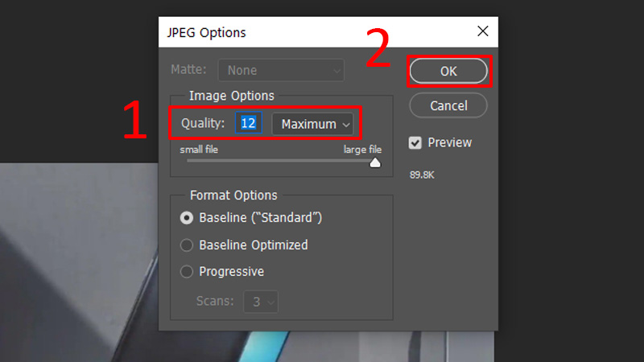
Task: Select the Progressive format radio button
Action: pyautogui.click(x=188, y=272)
